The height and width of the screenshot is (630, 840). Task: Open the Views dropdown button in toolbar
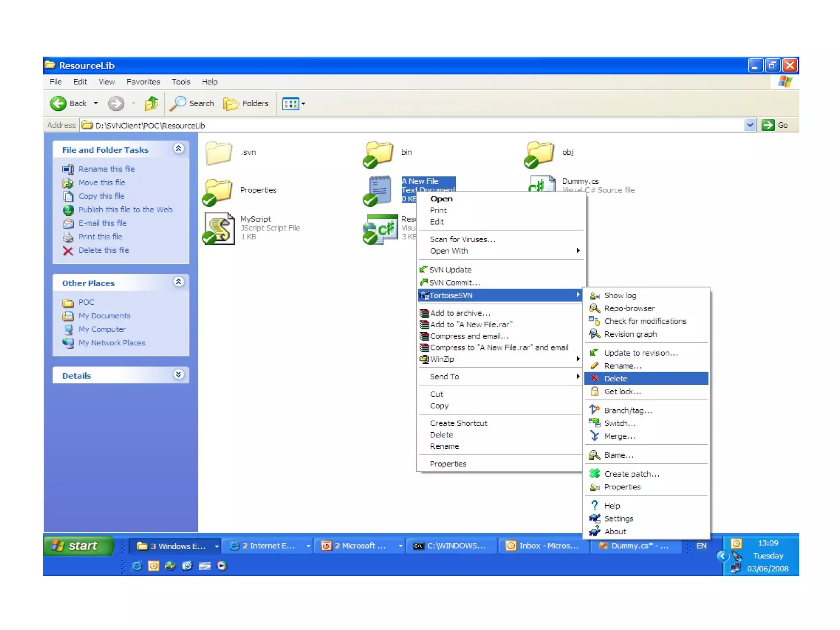(294, 104)
